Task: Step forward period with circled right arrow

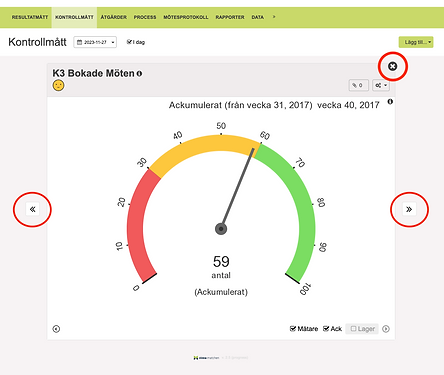Action: click(386, 329)
